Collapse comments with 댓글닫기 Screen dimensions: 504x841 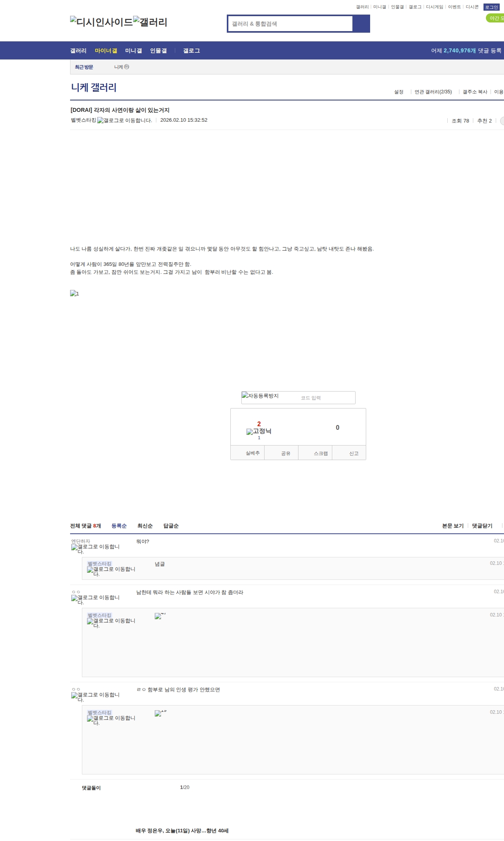pyautogui.click(x=482, y=526)
